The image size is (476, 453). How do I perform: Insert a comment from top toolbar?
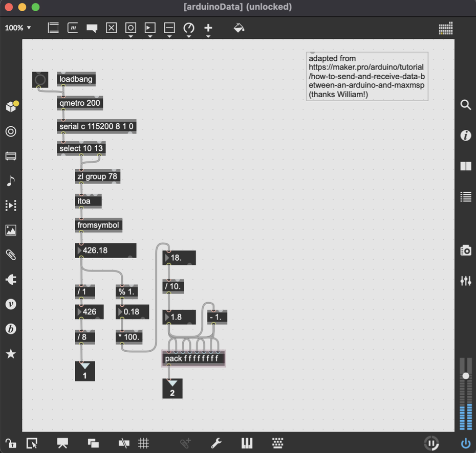92,28
